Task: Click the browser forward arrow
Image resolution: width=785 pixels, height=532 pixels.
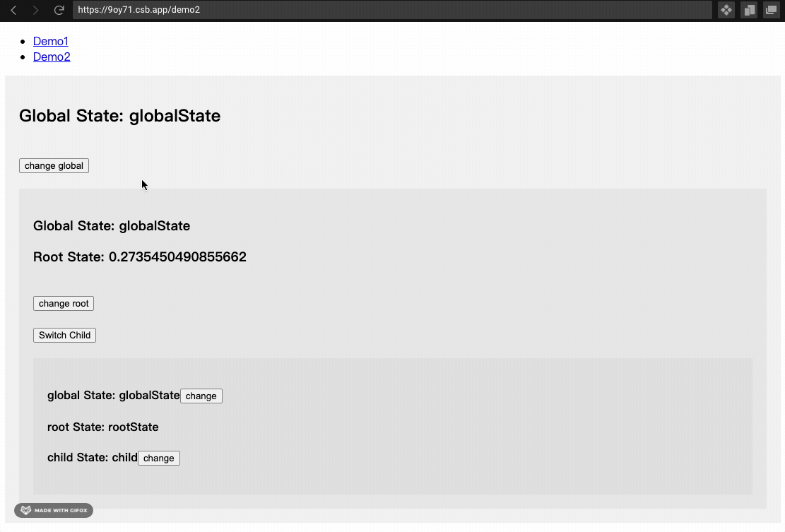Action: point(35,10)
